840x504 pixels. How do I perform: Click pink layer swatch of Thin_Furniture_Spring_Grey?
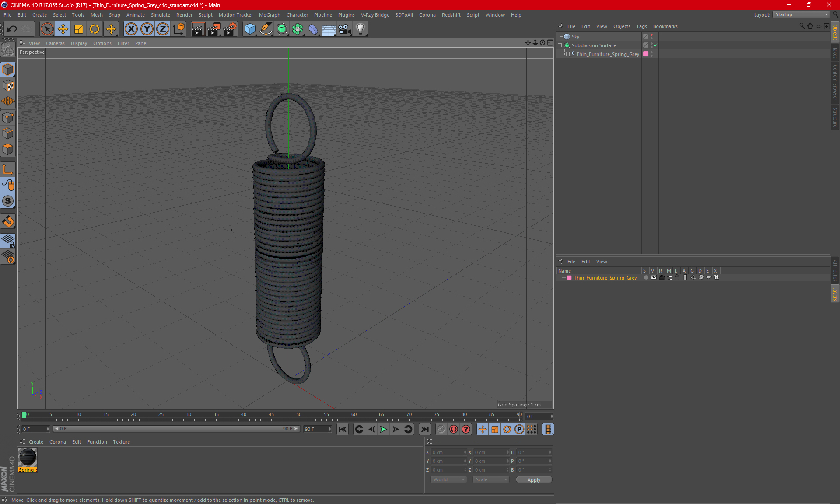[x=645, y=54]
